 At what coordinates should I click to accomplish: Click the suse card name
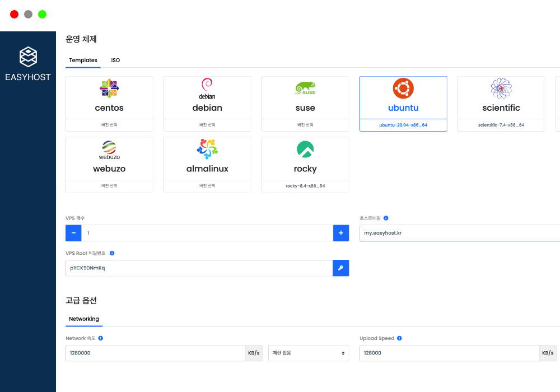[x=305, y=108]
